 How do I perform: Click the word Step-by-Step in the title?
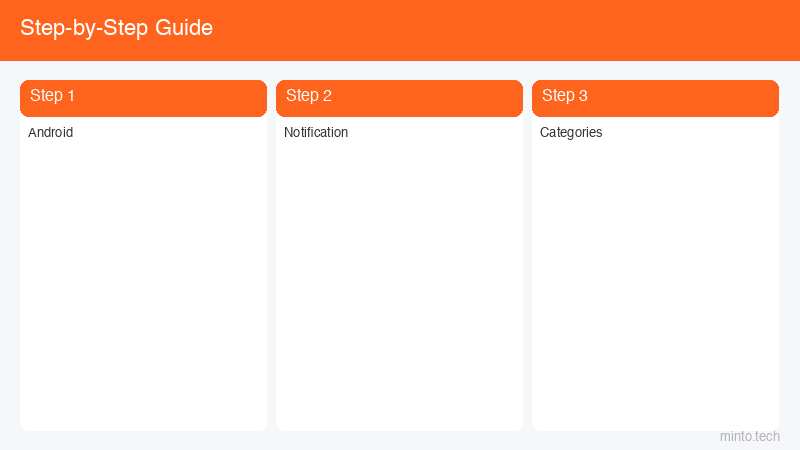pos(84,28)
